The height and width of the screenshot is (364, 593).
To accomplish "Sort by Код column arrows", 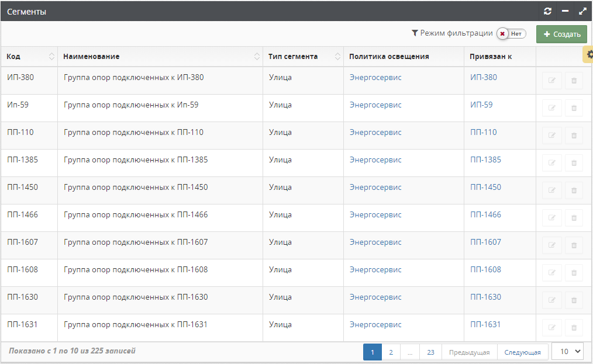I will (51, 57).
